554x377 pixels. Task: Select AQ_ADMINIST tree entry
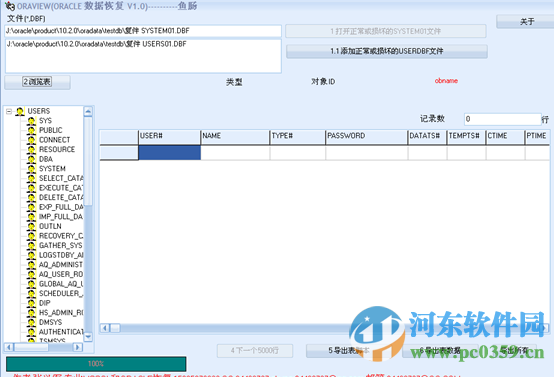point(61,264)
